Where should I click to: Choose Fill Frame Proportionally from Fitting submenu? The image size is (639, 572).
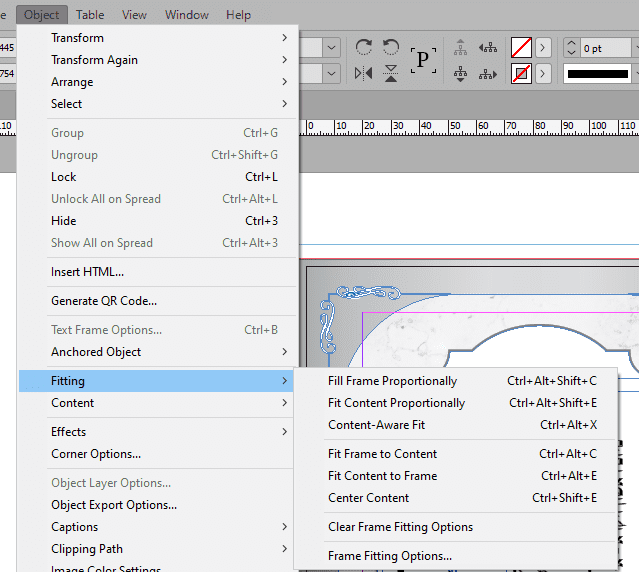point(392,381)
